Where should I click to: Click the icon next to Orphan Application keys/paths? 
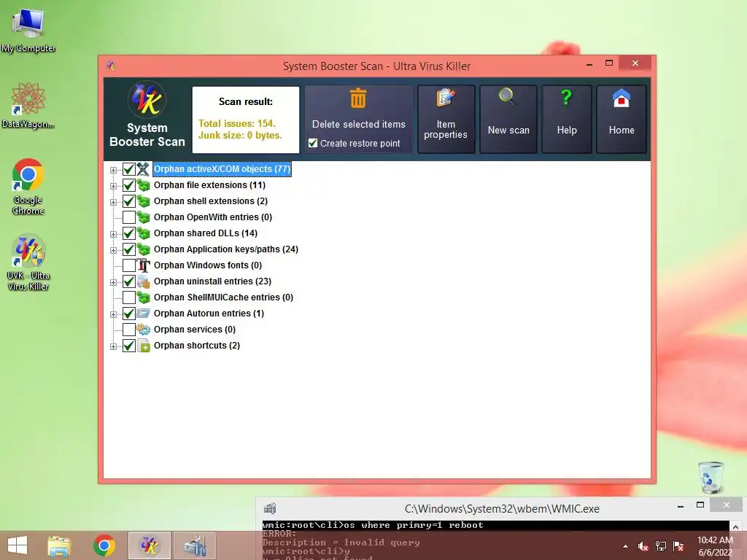coord(143,249)
